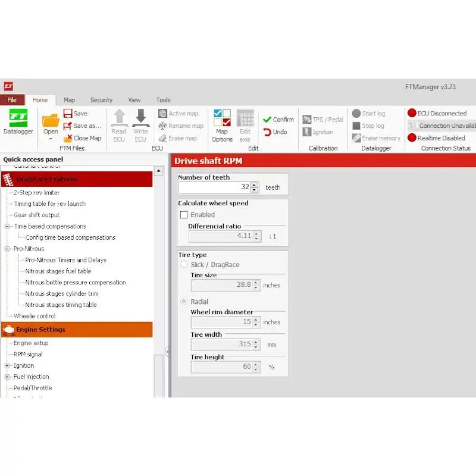
Task: Click the red File menu button
Action: (x=12, y=100)
